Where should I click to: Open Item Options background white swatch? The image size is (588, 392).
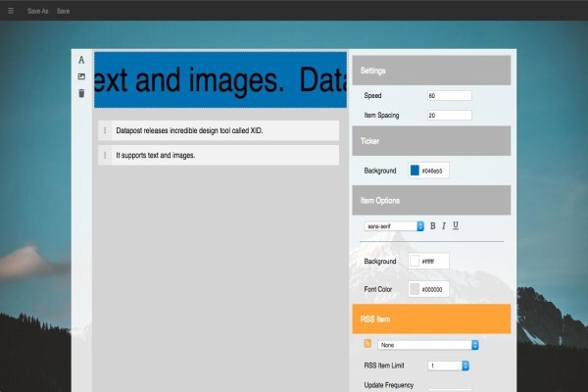click(415, 261)
